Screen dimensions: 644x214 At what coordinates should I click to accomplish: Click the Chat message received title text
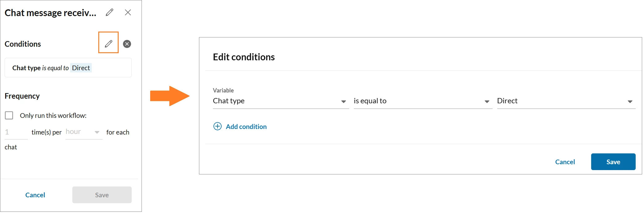pos(50,13)
